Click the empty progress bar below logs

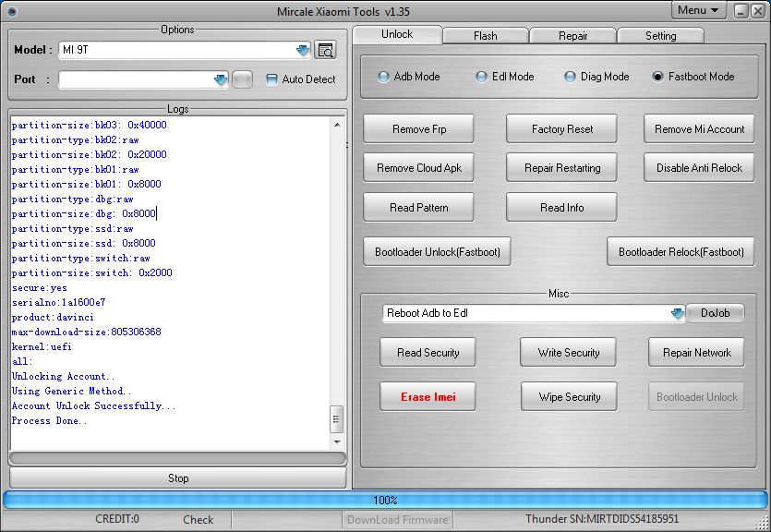177,458
